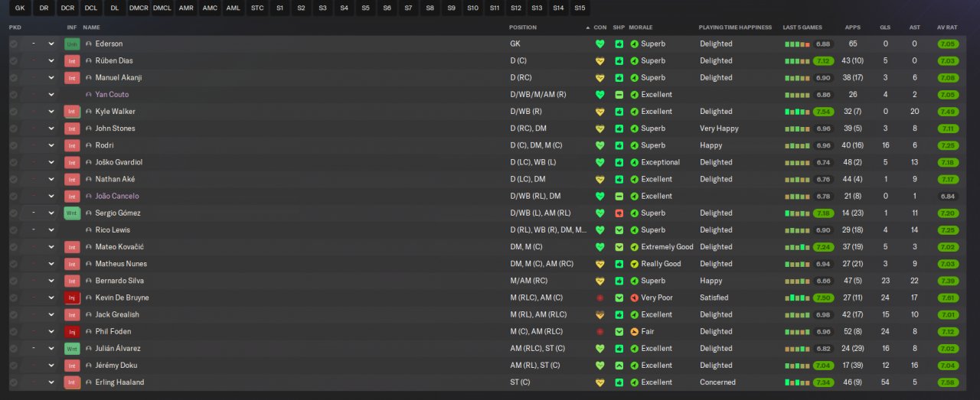
Task: Select the S1 substitute slot button
Action: tap(279, 8)
